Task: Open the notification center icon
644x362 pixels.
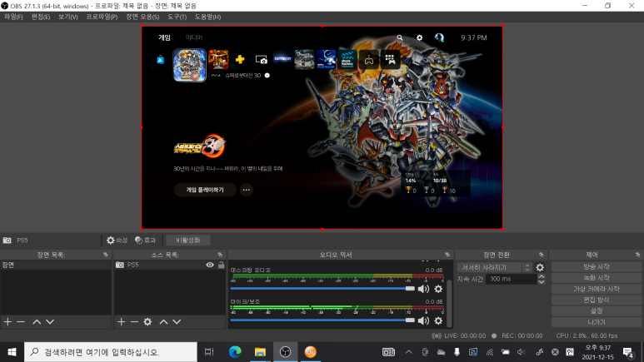Action: click(628, 352)
